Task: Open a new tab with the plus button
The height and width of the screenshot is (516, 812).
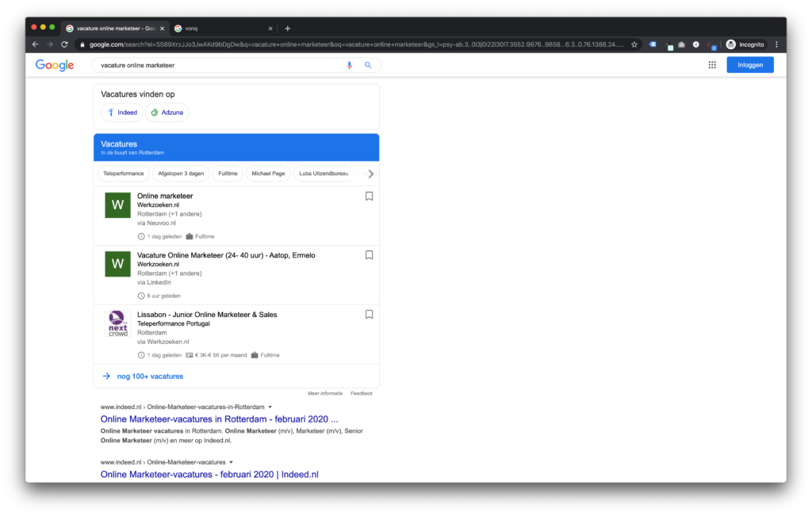Action: [x=287, y=29]
